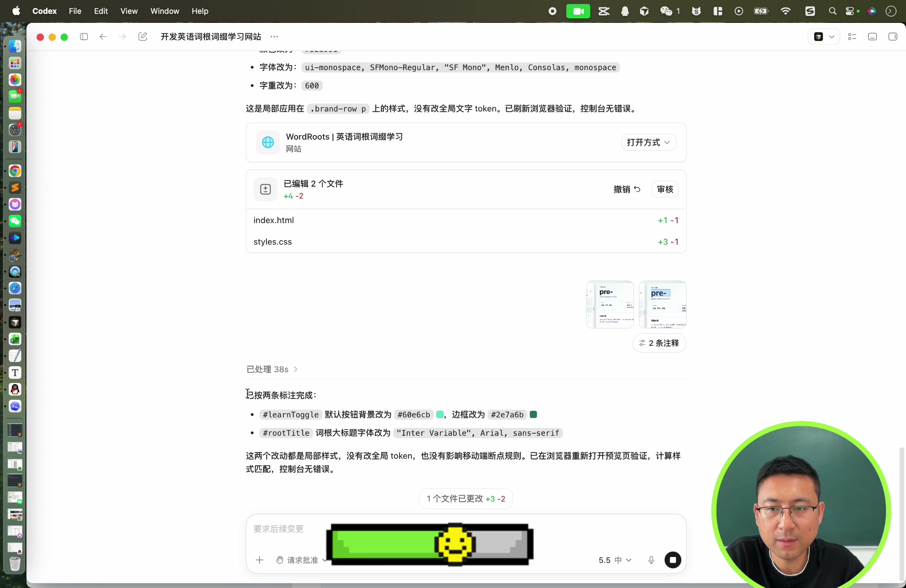Image resolution: width=906 pixels, height=588 pixels.
Task: Start voice input with microphone icon
Action: pyautogui.click(x=652, y=560)
